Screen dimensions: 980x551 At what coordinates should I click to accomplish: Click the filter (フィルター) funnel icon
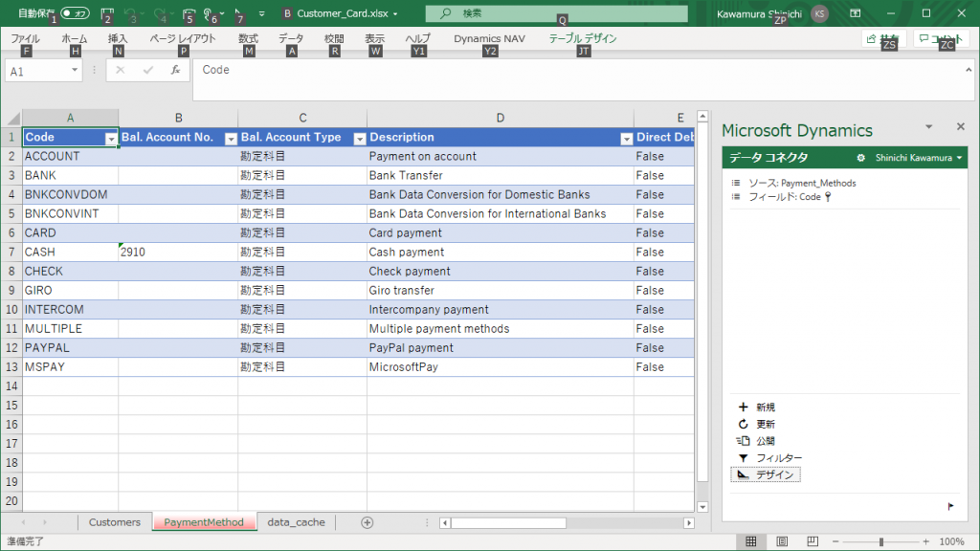point(743,458)
